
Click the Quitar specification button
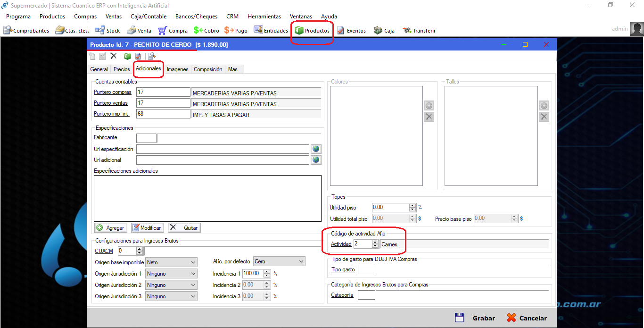(x=184, y=227)
